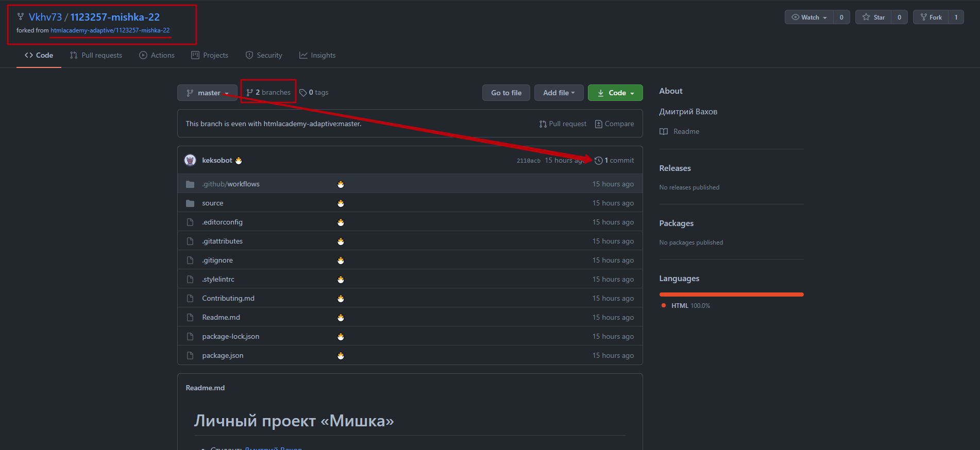The width and height of the screenshot is (980, 450).
Task: Open the master branch selector dropdown
Action: pyautogui.click(x=208, y=93)
